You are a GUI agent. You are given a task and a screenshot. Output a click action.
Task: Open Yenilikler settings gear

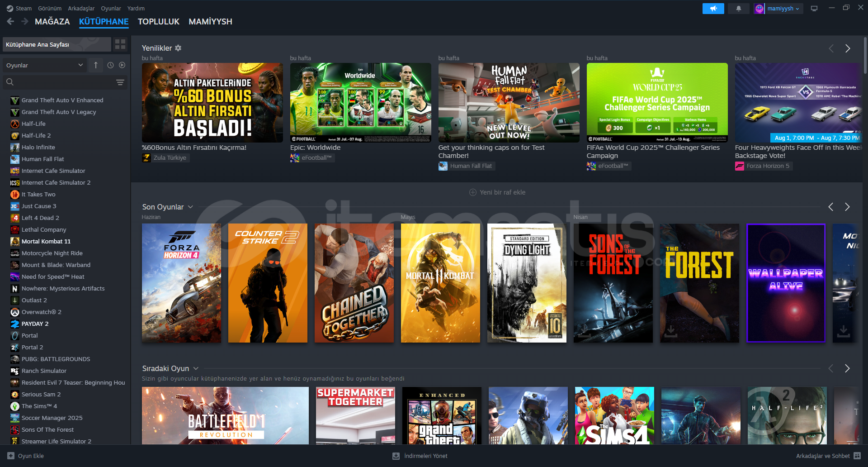(x=178, y=48)
